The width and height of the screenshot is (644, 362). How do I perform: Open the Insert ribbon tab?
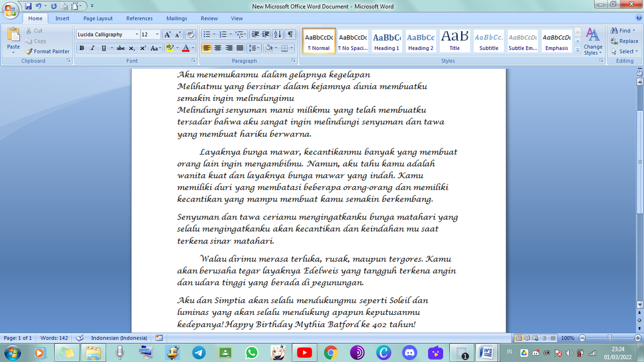62,18
